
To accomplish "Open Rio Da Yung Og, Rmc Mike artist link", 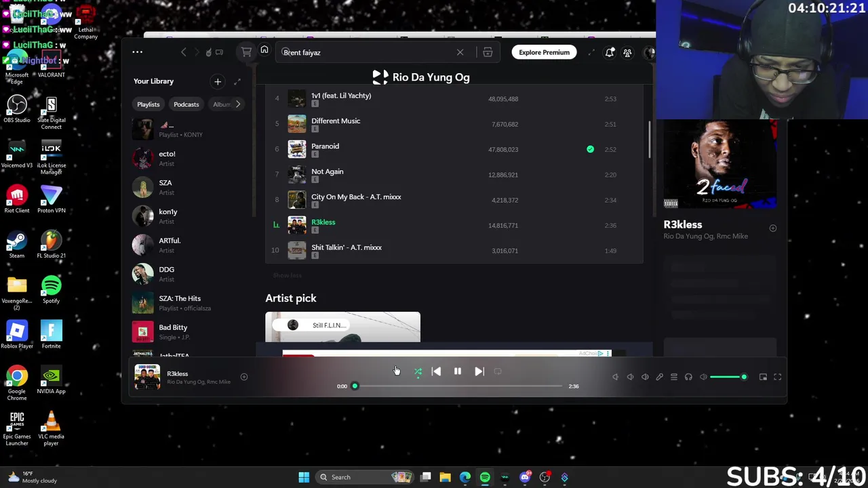I will [x=705, y=237].
